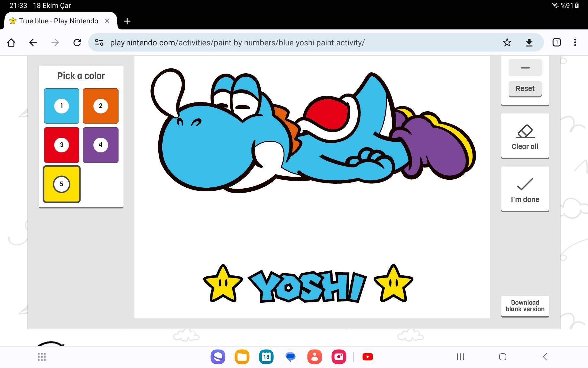Close the True blue tab

[107, 21]
